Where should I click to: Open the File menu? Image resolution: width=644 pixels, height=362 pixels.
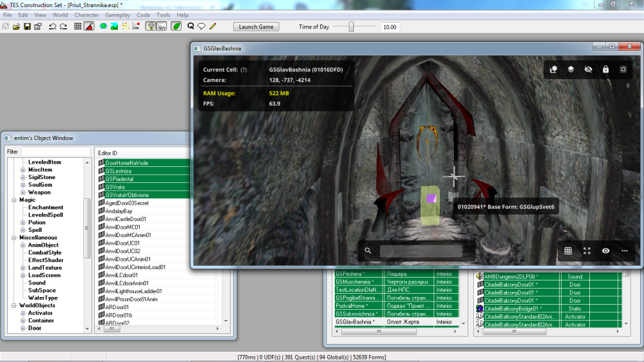click(x=7, y=15)
